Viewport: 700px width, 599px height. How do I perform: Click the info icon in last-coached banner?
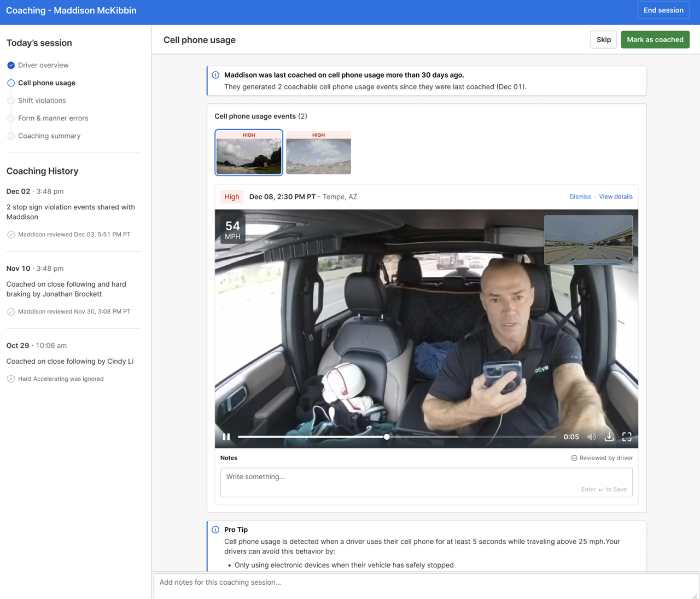(x=215, y=75)
